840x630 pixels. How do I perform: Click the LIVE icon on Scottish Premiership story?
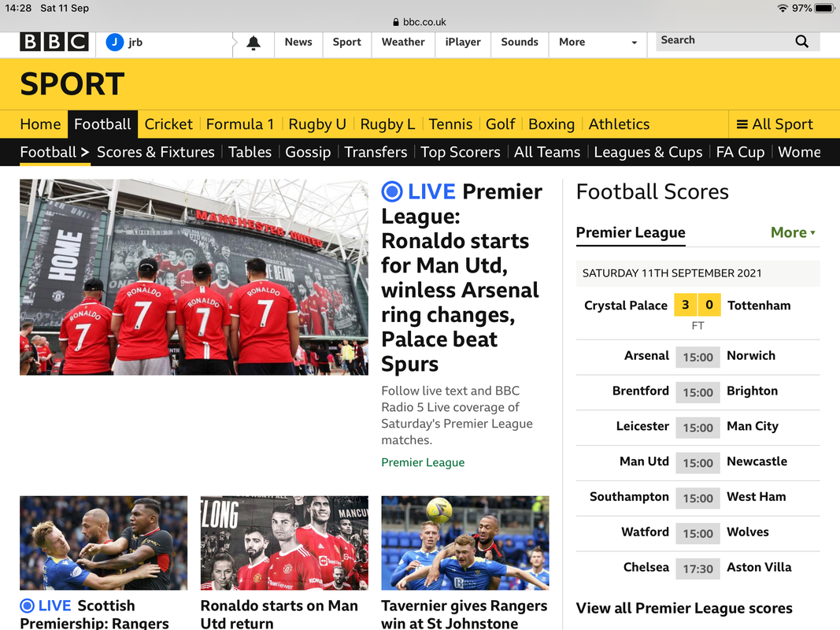coord(27,606)
